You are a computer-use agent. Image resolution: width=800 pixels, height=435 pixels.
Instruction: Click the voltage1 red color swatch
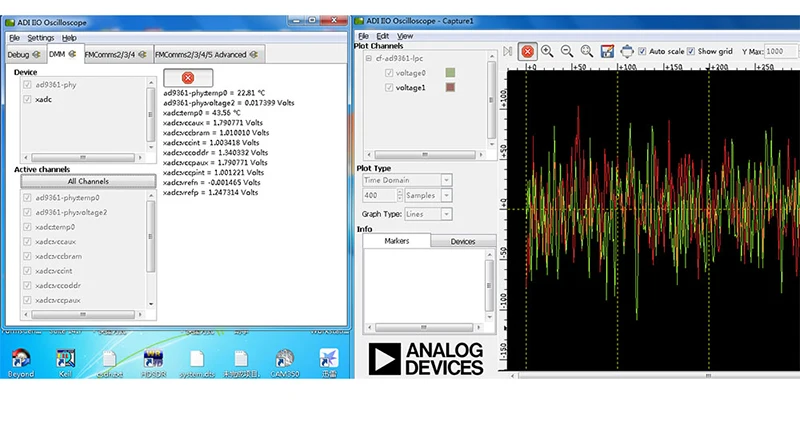point(450,88)
